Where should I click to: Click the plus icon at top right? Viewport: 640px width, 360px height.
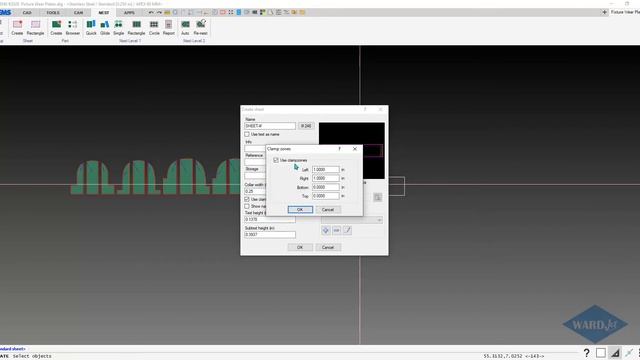coord(604,12)
